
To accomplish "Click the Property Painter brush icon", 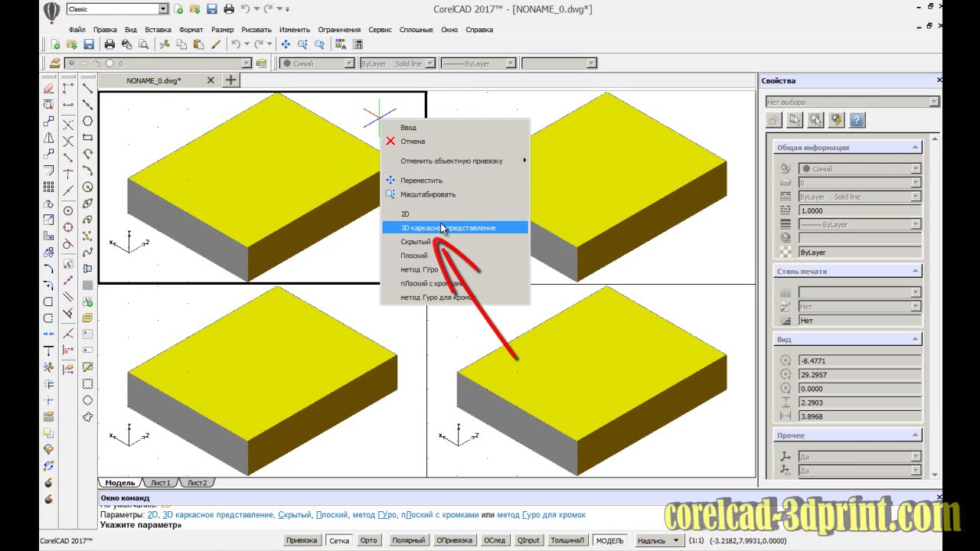I will pyautogui.click(x=216, y=44).
